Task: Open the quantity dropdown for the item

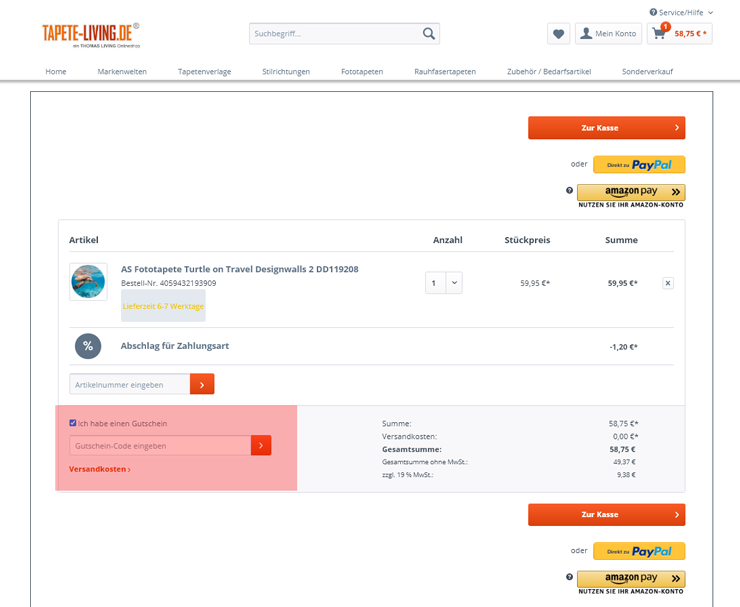Action: pyautogui.click(x=454, y=283)
